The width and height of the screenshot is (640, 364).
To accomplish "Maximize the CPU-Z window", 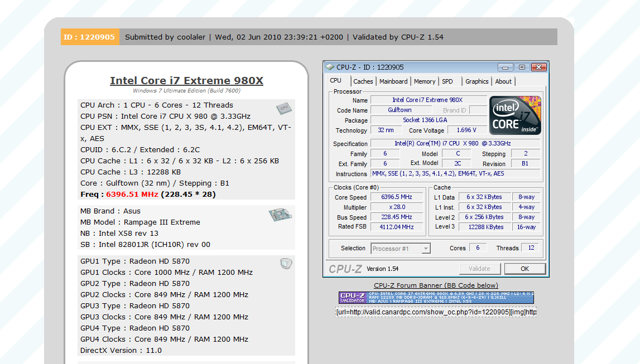I will (x=522, y=67).
